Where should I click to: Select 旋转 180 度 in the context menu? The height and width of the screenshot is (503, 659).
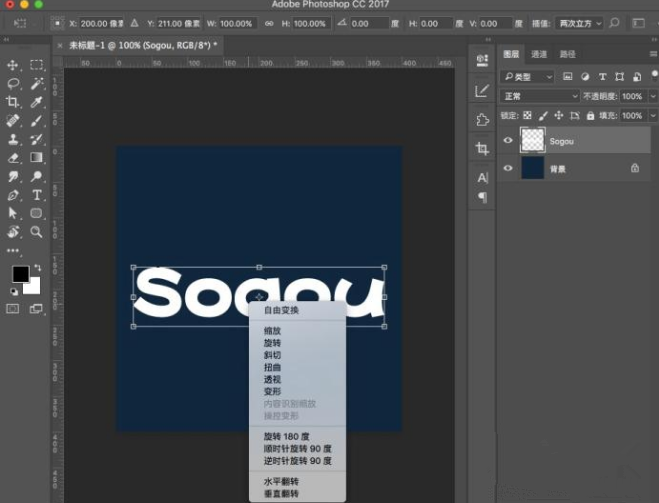287,436
